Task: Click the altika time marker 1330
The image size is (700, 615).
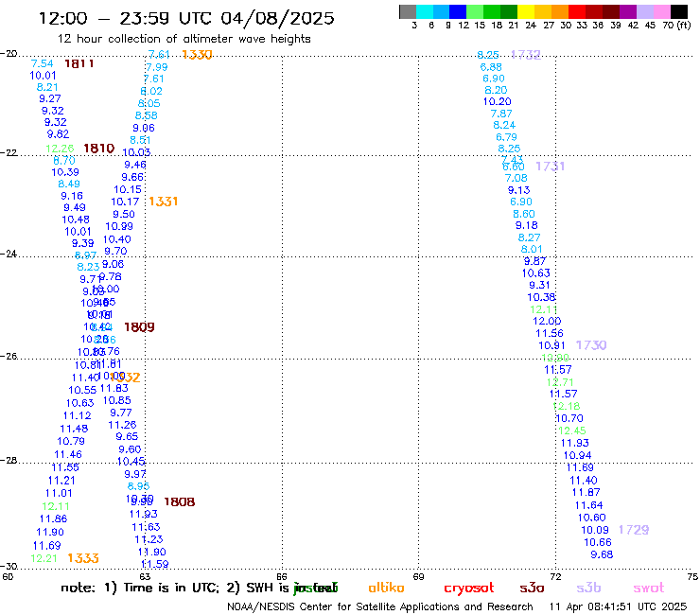Action: coord(197,55)
